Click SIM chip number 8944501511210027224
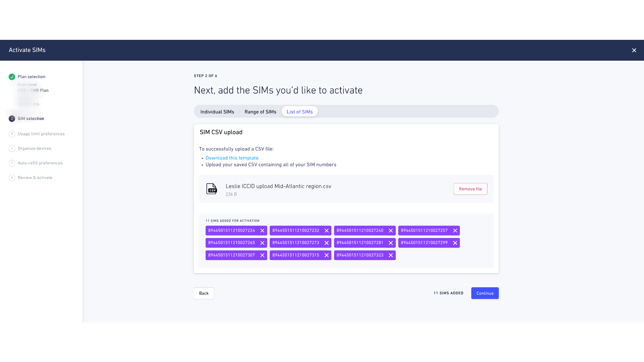 (x=231, y=231)
